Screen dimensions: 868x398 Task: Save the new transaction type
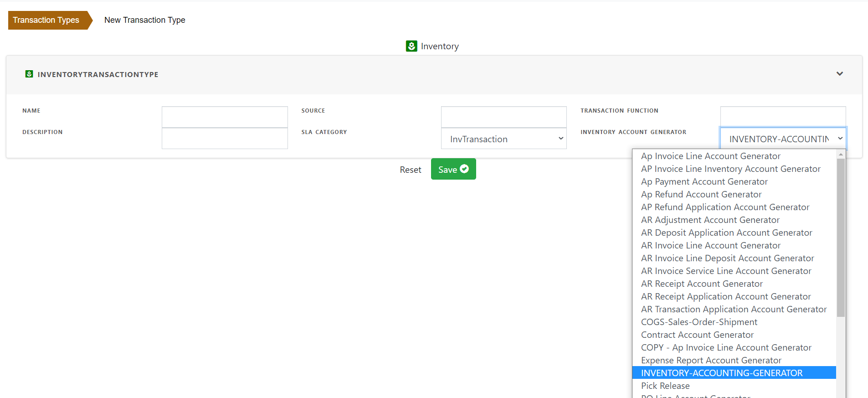coord(453,169)
